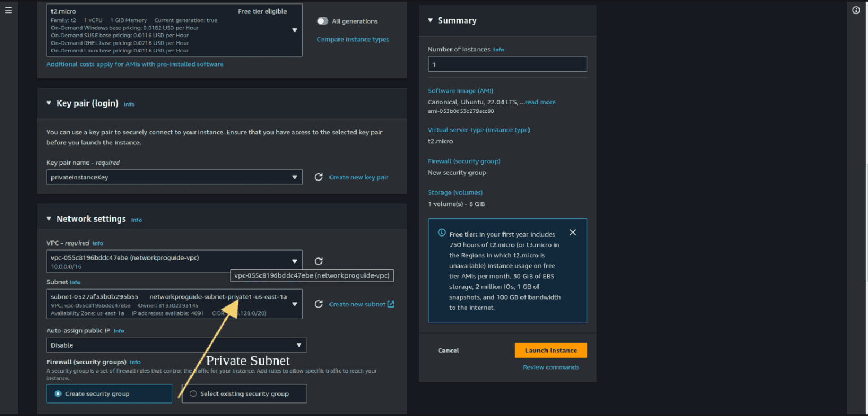Open Create new subnet in new tab
This screenshot has height=416, width=868.
coord(361,304)
